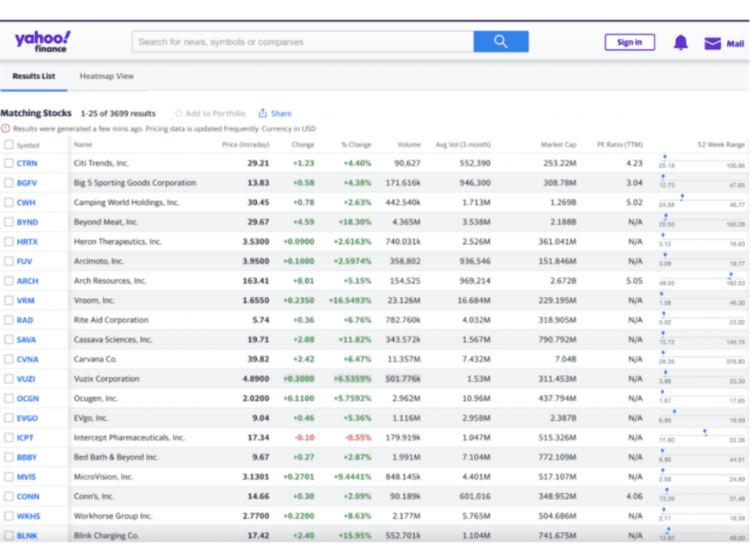Switch to the Heatmap View tab
This screenshot has height=560, width=751.
tap(107, 76)
